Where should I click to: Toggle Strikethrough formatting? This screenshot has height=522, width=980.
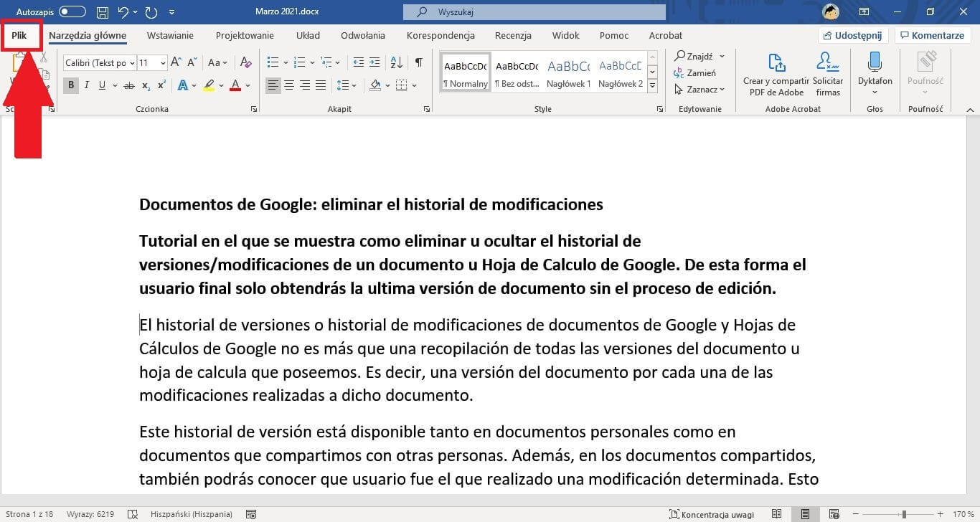(129, 85)
